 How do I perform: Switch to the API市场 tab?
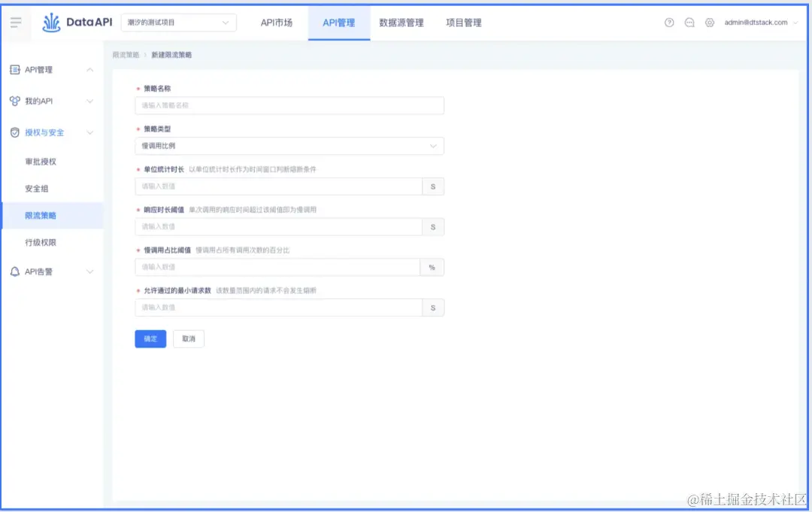pos(277,23)
